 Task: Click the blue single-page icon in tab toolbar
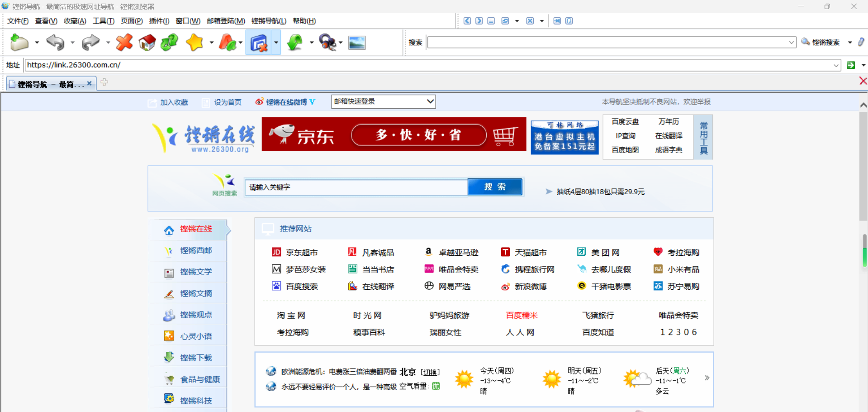569,21
